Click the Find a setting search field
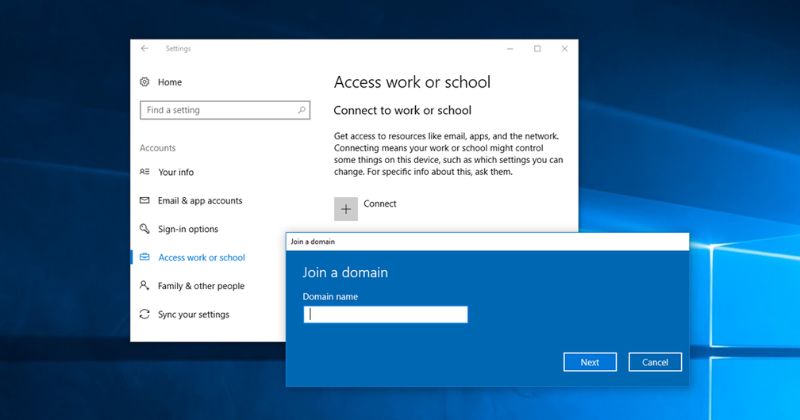 [x=225, y=110]
